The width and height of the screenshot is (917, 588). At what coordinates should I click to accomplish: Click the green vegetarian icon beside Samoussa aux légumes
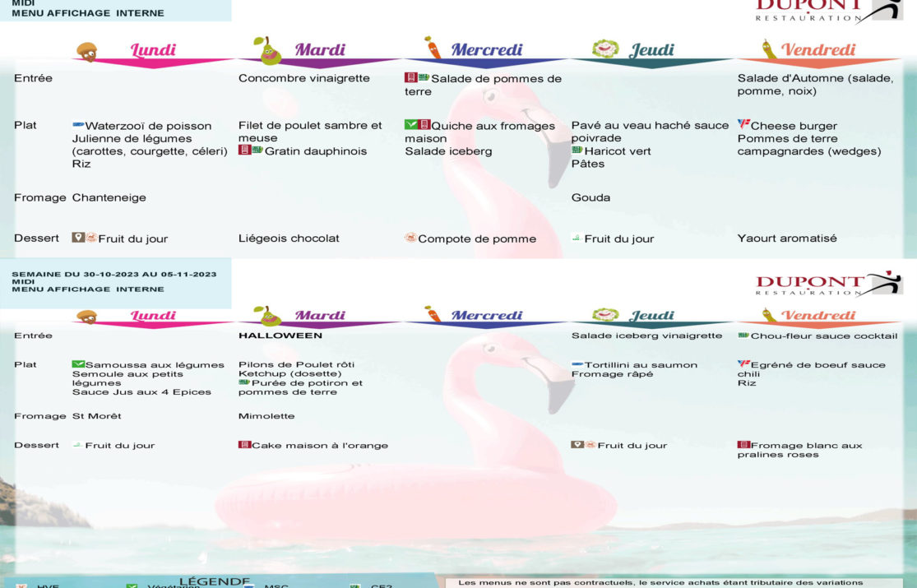pos(78,364)
